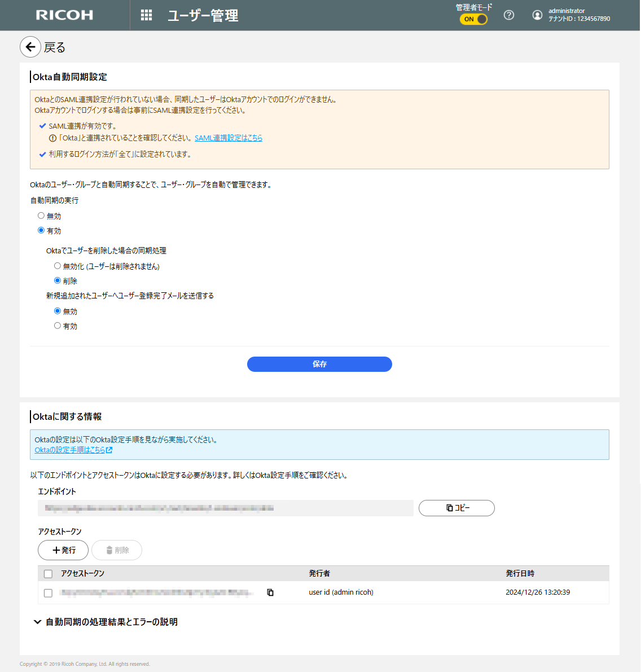The image size is (641, 672).
Task: Click the back arrow icon next to 戻る
Action: pyautogui.click(x=30, y=47)
